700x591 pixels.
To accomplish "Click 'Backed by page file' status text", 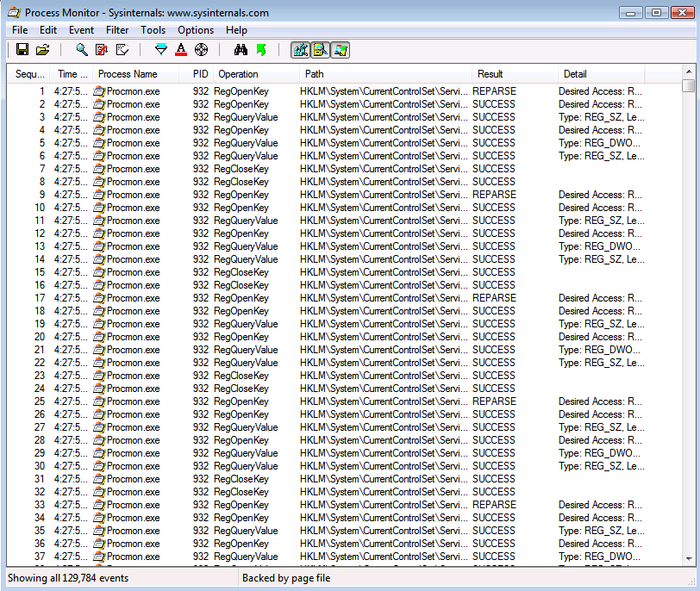I will pos(286,578).
